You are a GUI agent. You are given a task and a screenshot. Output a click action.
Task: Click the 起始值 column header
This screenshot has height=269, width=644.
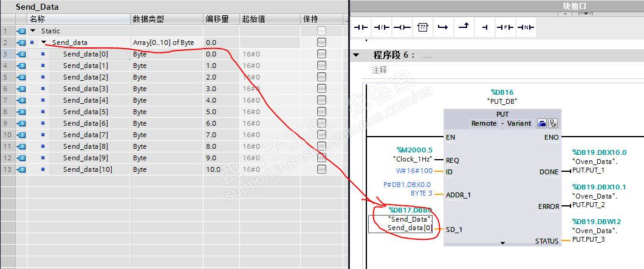click(270, 19)
